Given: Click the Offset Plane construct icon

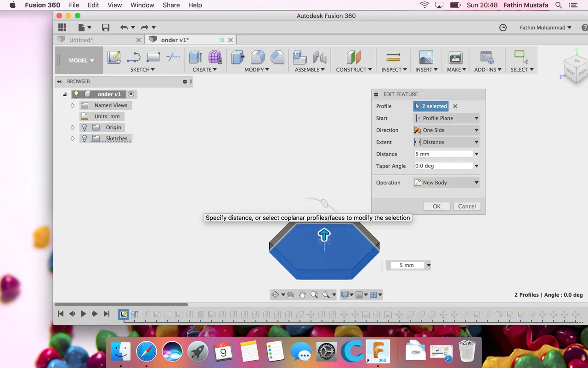Looking at the screenshot, I should click(x=354, y=57).
